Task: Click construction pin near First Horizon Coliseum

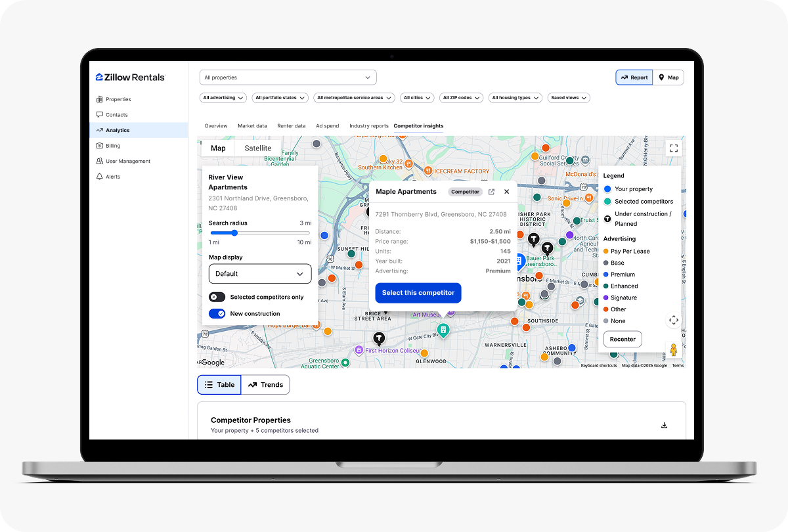Action: tap(378, 338)
